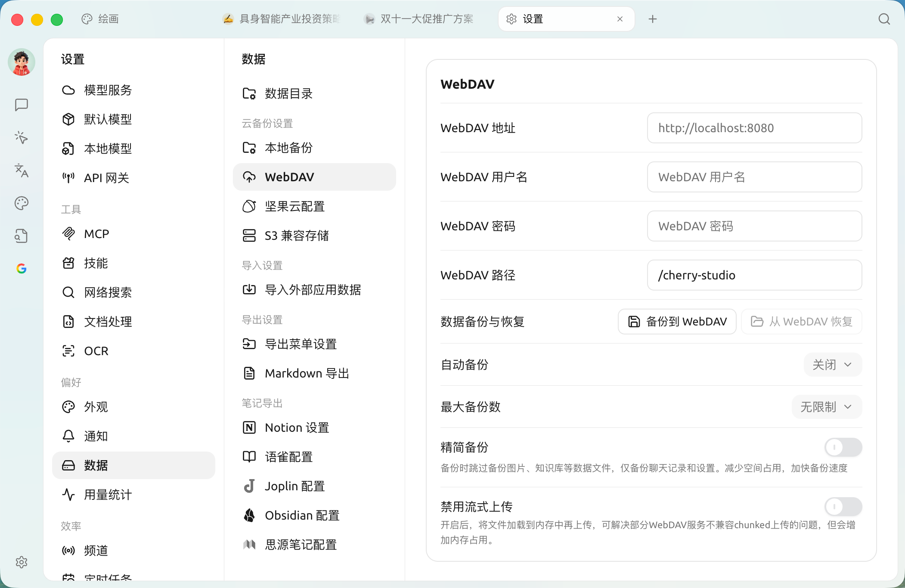
Task: Click the 从 WebDAV 恢复 button
Action: point(801,322)
